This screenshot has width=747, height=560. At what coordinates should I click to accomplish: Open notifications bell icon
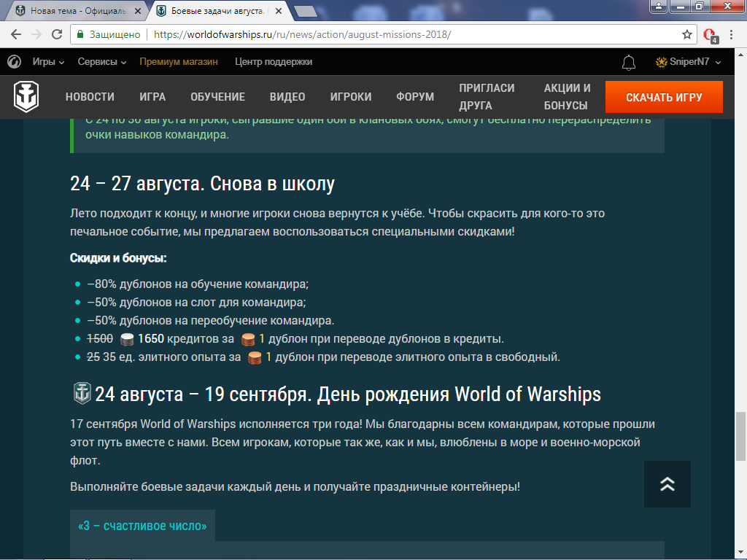628,62
